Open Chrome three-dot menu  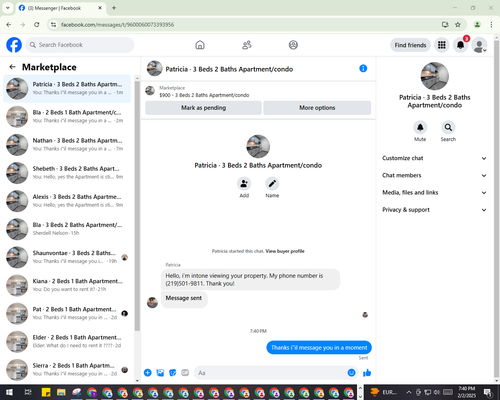tap(491, 24)
